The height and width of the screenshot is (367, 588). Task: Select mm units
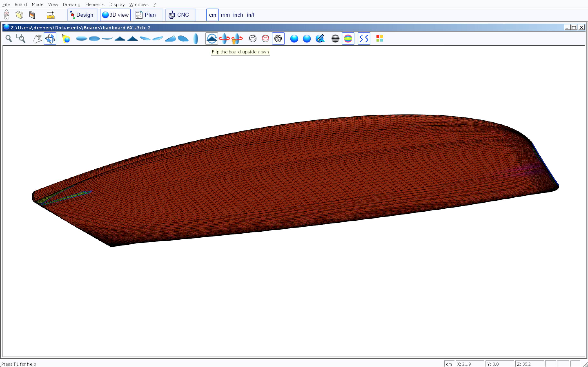(225, 15)
